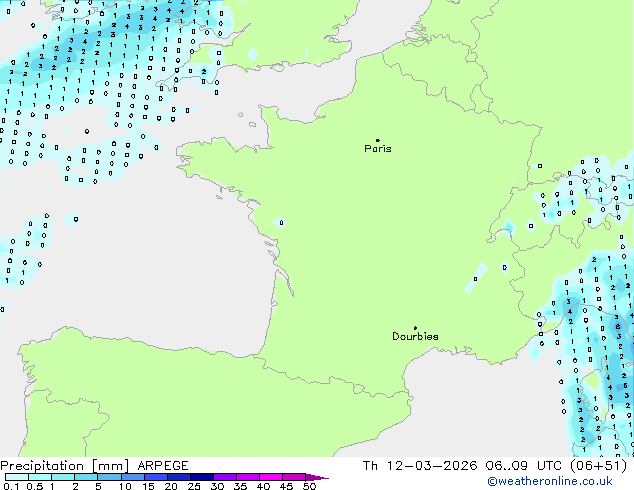Screen dimensions: 634x490
Task: Open the weatheronline.co.uk copyright link
Action: [550, 481]
